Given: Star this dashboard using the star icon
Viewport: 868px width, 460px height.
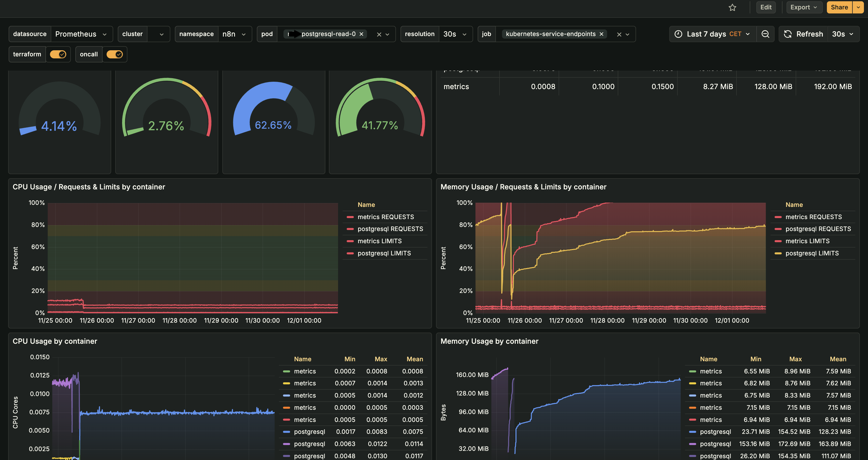Looking at the screenshot, I should click(x=732, y=7).
